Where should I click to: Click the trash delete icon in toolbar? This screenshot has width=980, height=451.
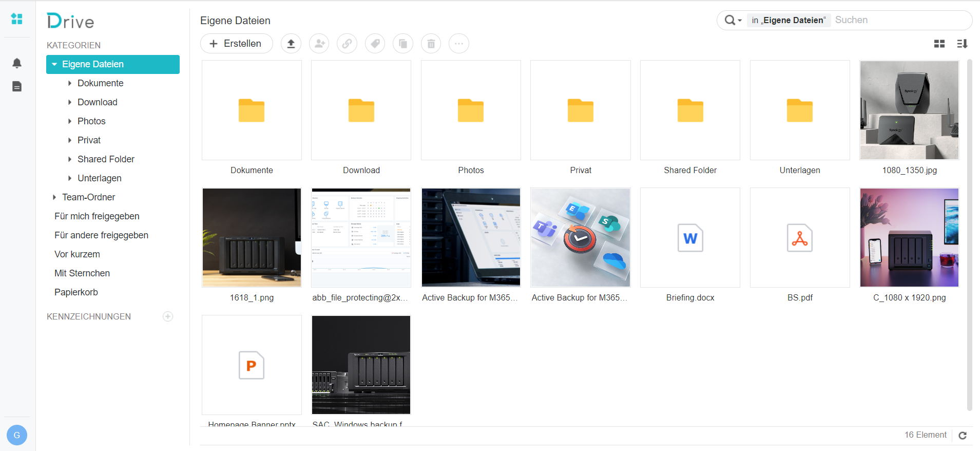pyautogui.click(x=431, y=44)
